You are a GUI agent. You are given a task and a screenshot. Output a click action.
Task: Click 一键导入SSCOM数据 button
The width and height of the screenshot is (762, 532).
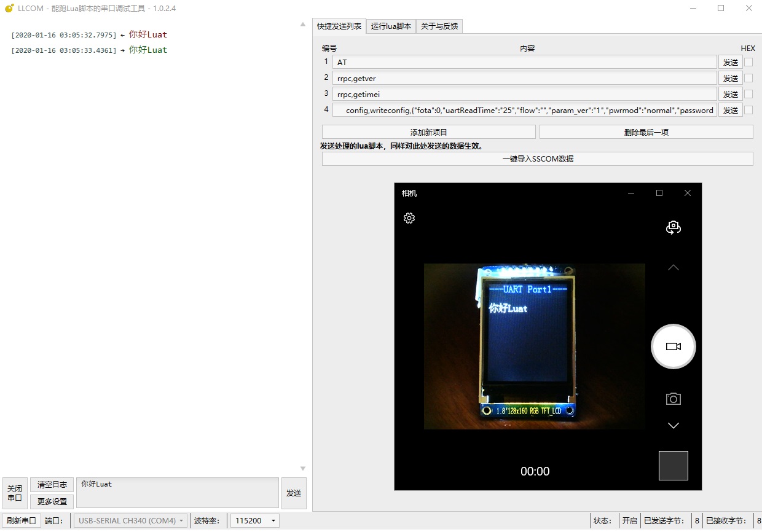tap(538, 158)
